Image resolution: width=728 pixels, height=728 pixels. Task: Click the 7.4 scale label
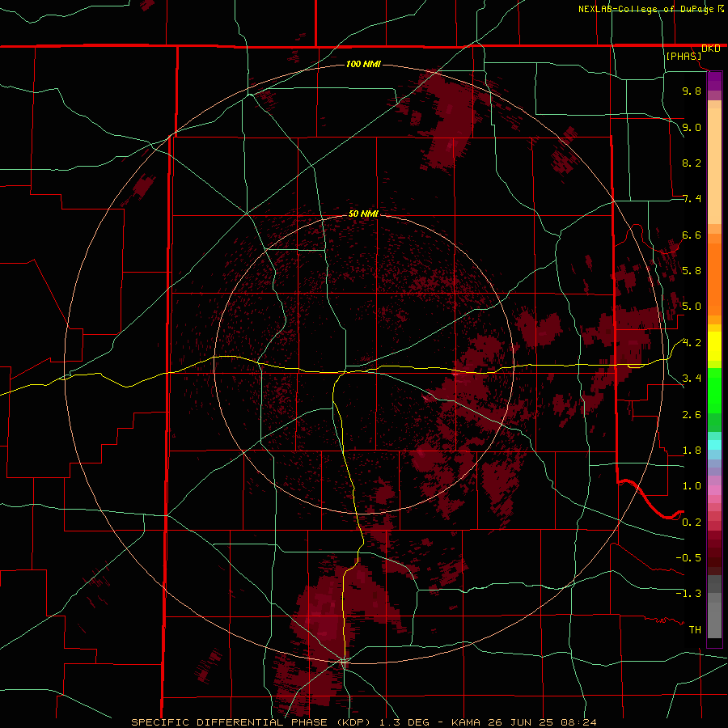pos(692,199)
